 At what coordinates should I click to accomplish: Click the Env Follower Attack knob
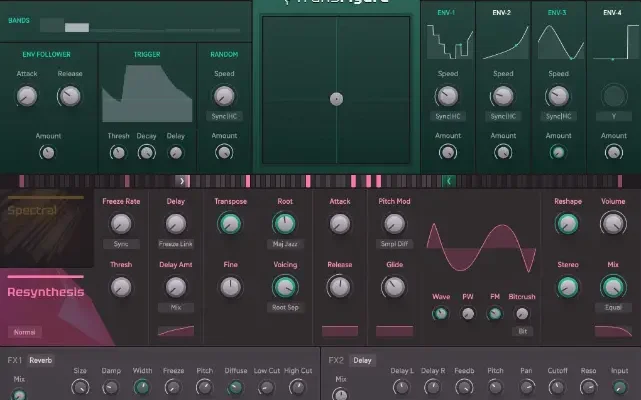click(x=27, y=96)
